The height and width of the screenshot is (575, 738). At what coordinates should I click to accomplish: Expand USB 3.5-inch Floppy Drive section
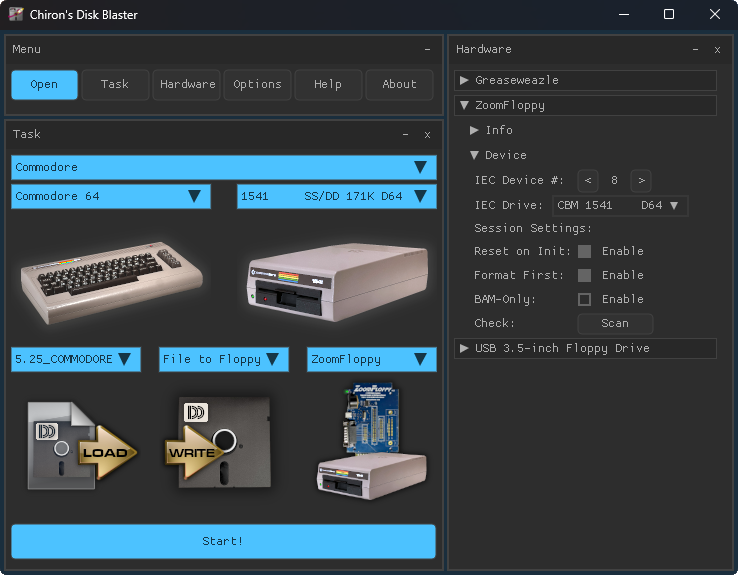pos(585,349)
